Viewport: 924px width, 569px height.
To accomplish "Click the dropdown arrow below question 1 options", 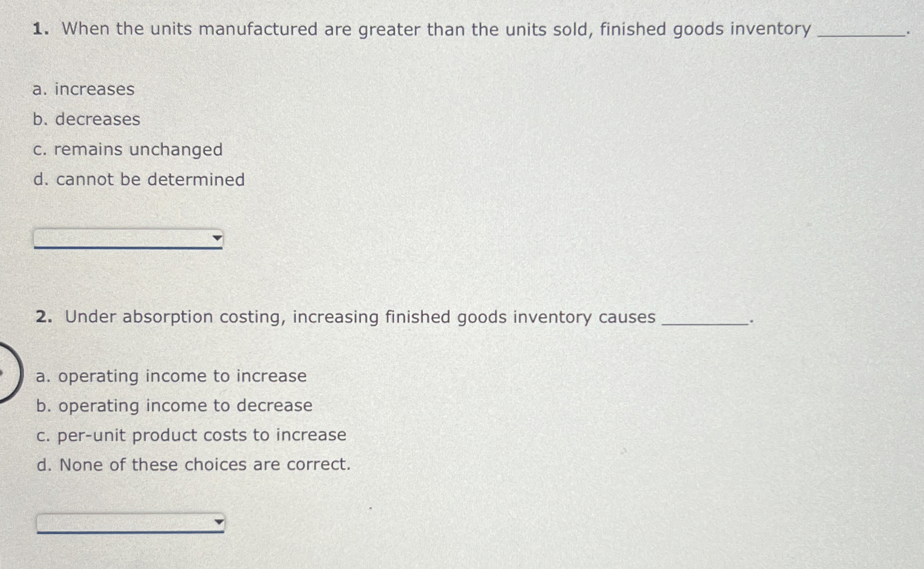I will click(x=217, y=238).
